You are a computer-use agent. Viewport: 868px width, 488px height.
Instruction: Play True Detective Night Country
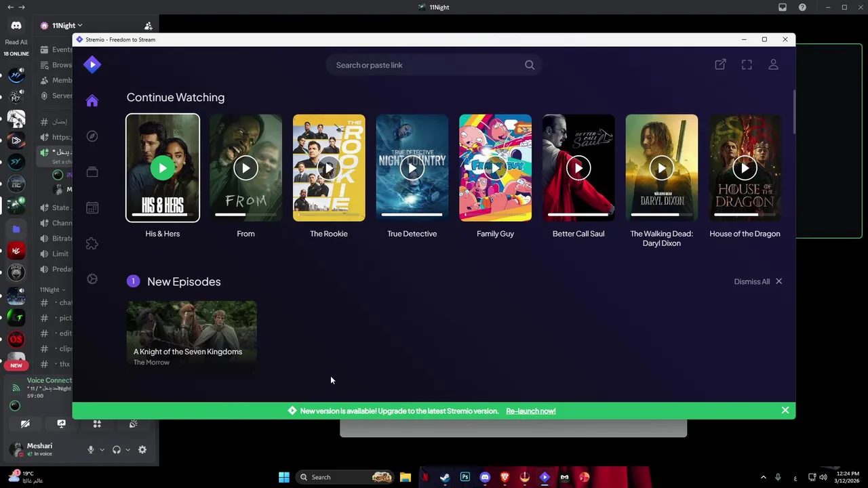[x=412, y=168]
